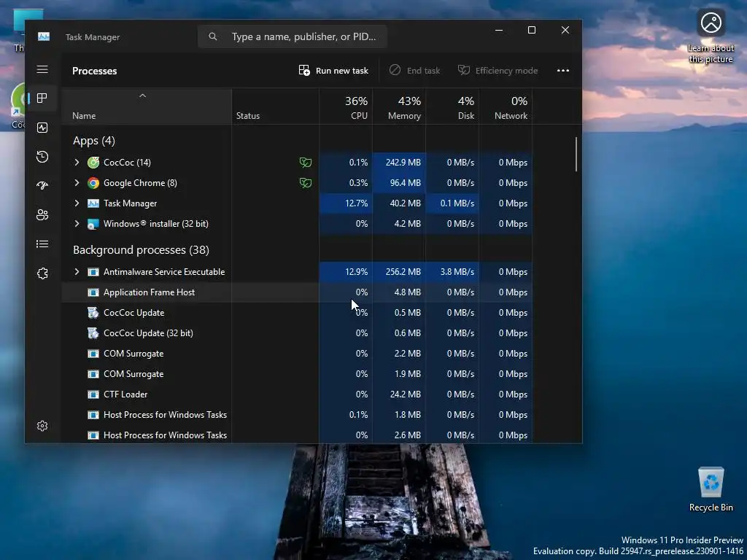Viewport: 747px width, 560px height.
Task: Open Task Manager settings gear
Action: (42, 426)
